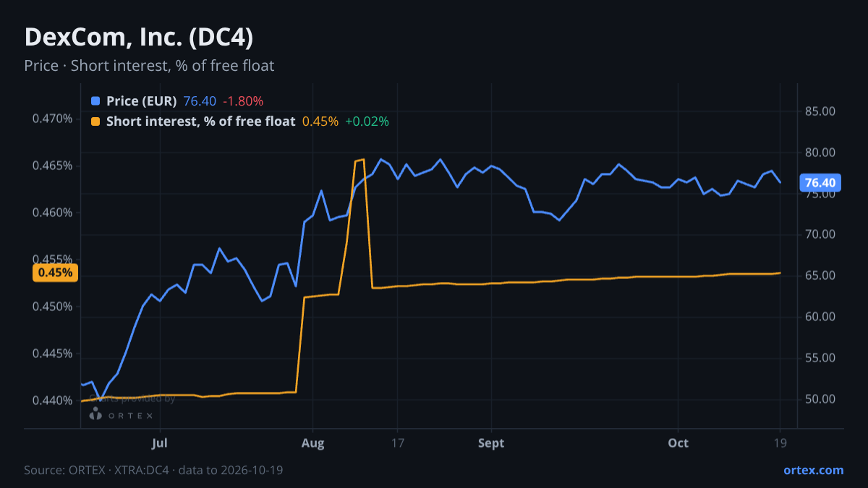This screenshot has width=868, height=488.
Task: Click the -1.80% price change value
Action: tap(243, 101)
